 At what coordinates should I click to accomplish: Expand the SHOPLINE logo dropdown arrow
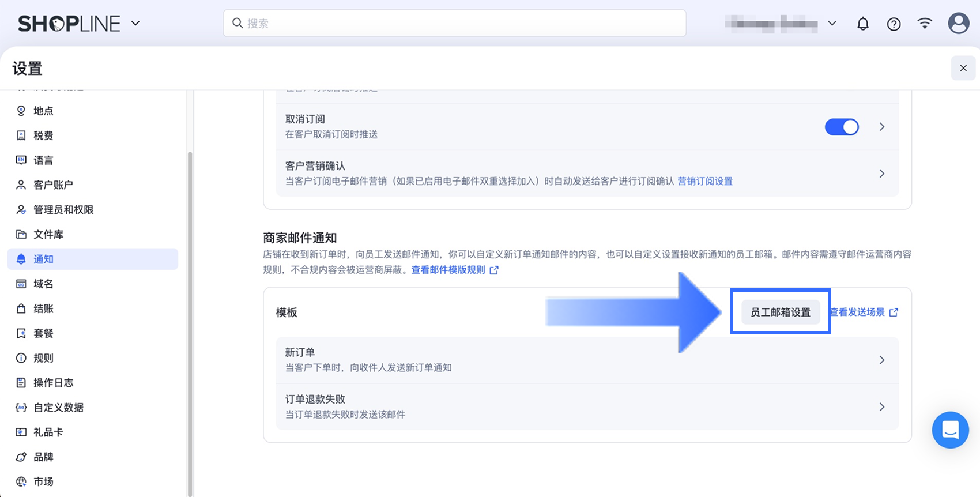(135, 24)
